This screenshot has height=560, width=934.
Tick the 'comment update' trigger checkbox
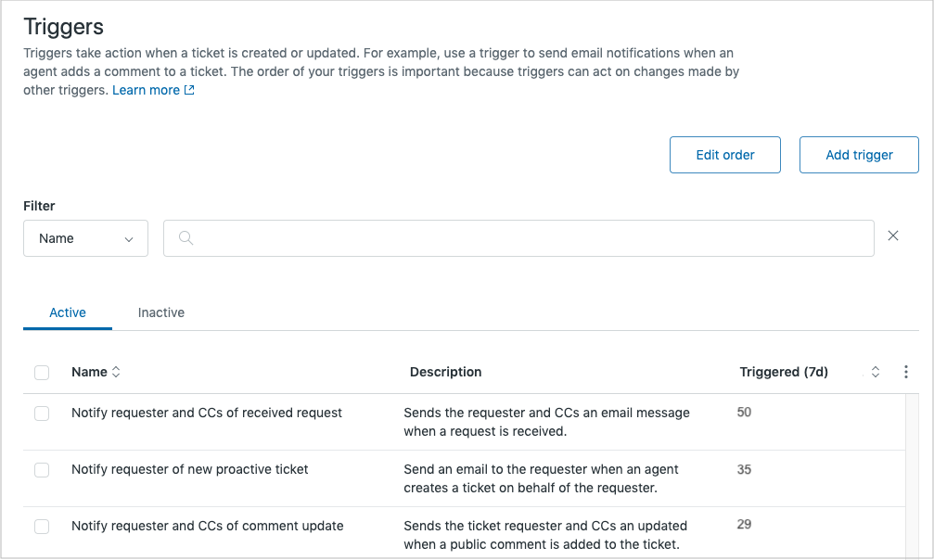tap(42, 527)
